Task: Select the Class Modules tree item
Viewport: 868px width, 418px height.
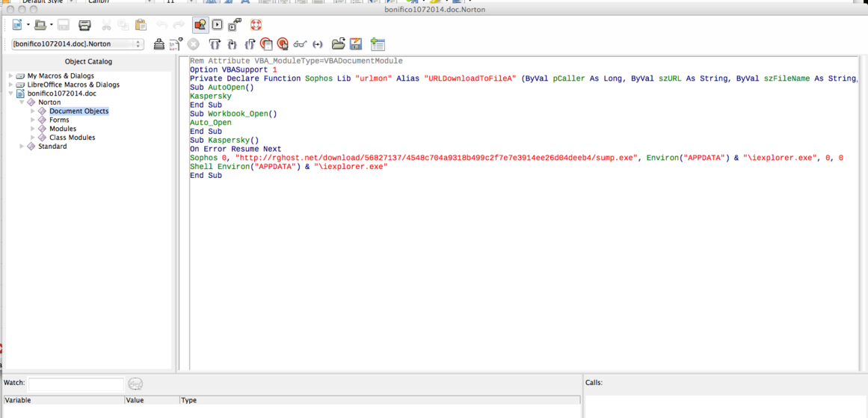Action: tap(72, 138)
